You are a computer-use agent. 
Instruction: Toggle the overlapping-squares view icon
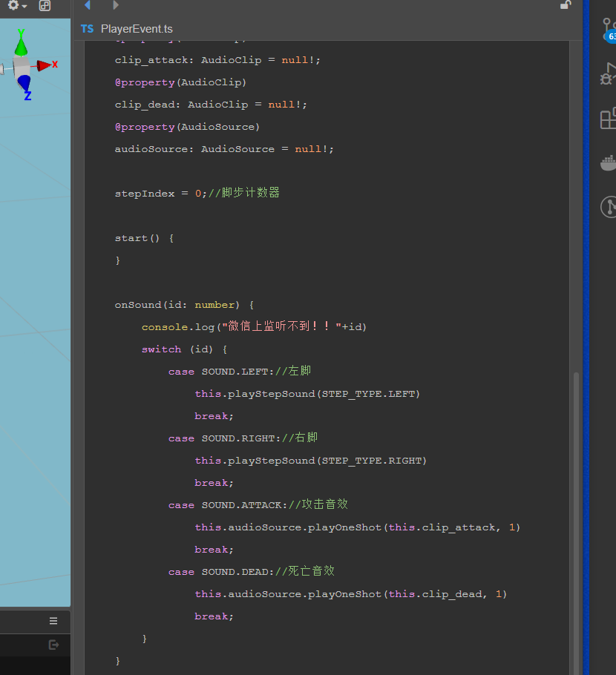tap(45, 5)
